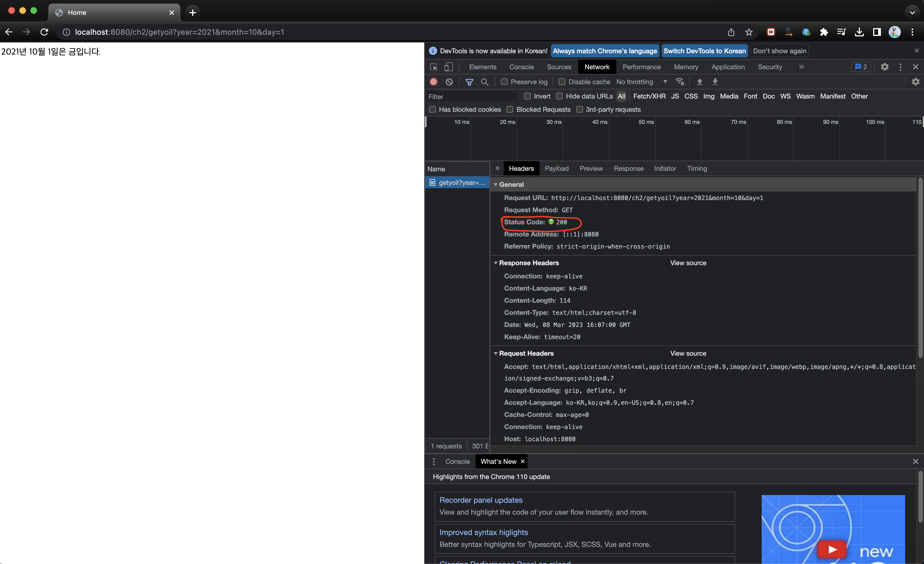
Task: Enable Disable cache checkbox
Action: click(562, 82)
